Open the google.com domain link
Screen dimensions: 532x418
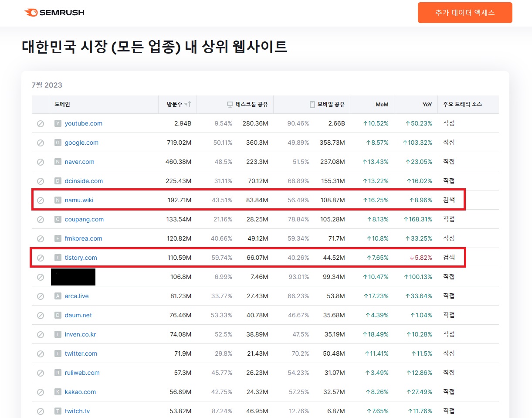[81, 143]
